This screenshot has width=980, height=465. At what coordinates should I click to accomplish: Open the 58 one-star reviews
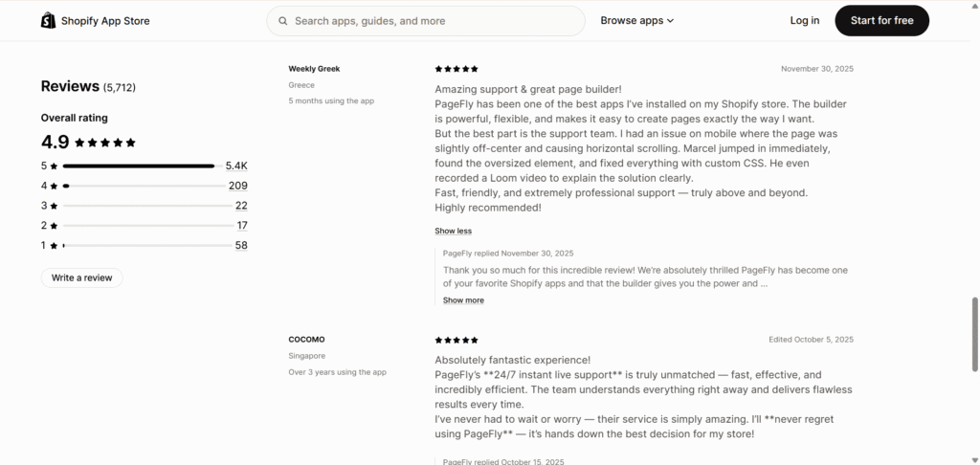pyautogui.click(x=241, y=246)
